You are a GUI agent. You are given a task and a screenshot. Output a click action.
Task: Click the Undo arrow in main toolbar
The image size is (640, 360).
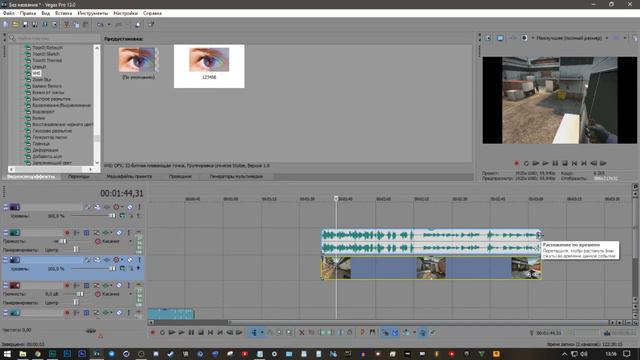[100, 24]
